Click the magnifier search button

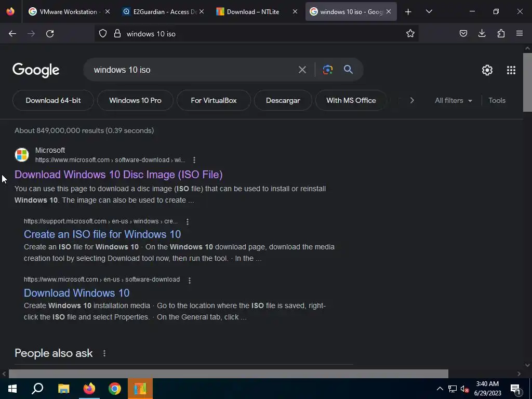pos(348,70)
